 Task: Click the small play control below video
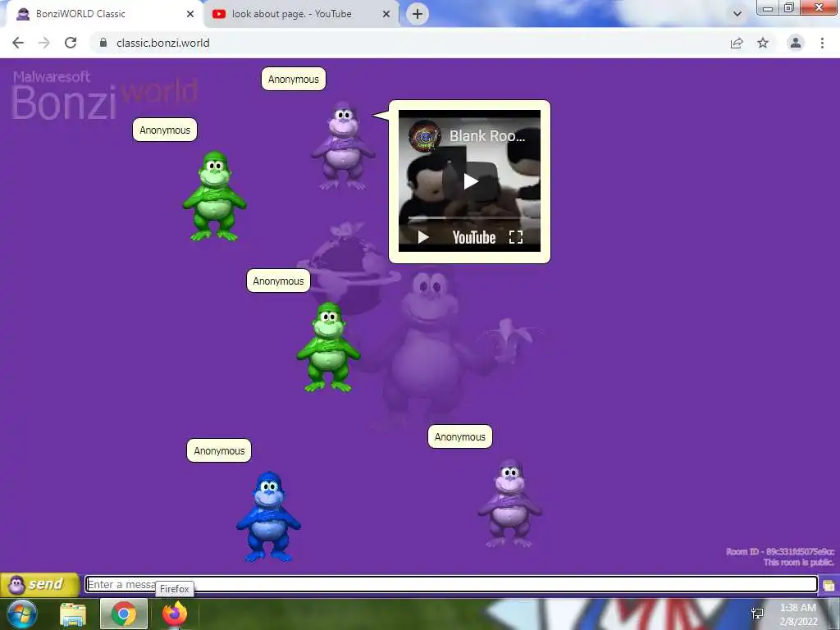(x=423, y=237)
